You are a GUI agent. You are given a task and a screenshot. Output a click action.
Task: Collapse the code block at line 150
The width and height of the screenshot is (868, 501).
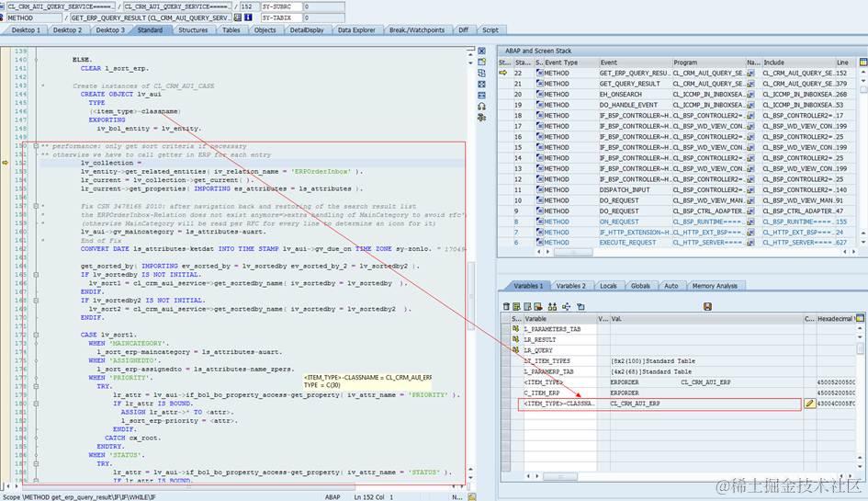[x=36, y=146]
